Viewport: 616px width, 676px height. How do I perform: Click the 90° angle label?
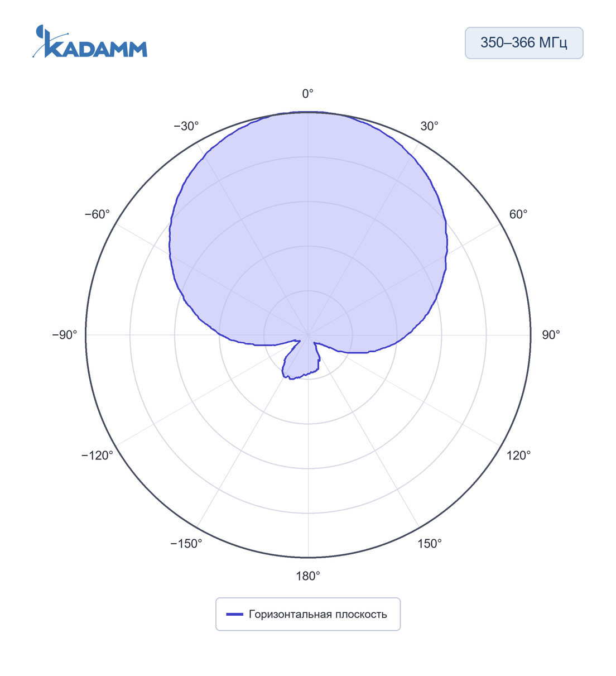pyautogui.click(x=551, y=335)
